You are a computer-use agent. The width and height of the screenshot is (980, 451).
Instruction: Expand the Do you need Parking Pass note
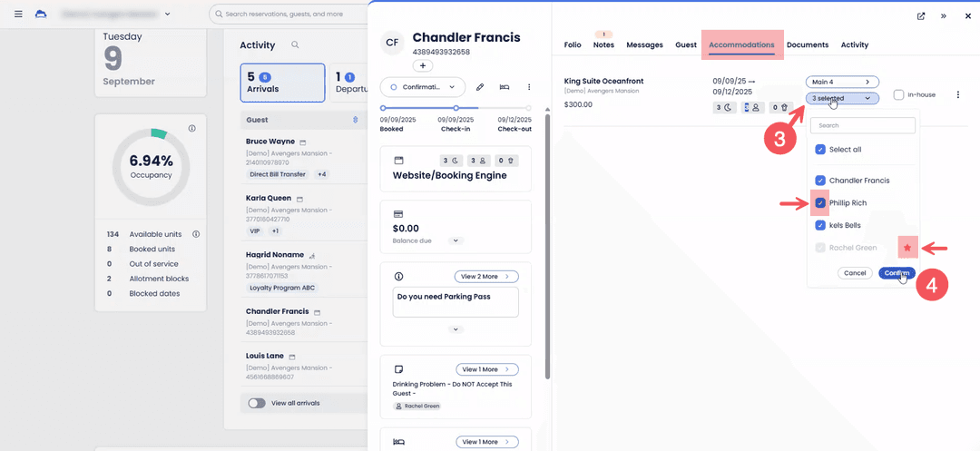tap(456, 329)
